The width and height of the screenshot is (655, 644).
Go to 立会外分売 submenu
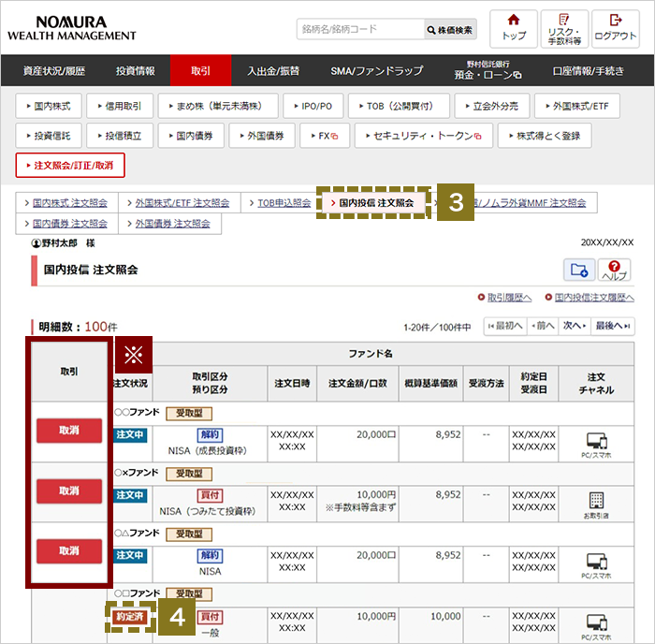click(492, 106)
